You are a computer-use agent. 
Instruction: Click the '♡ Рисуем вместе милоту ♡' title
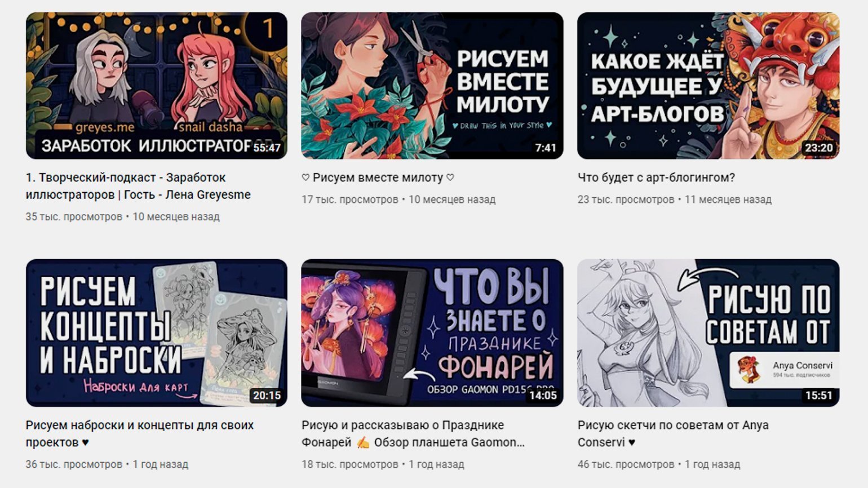coord(378,178)
